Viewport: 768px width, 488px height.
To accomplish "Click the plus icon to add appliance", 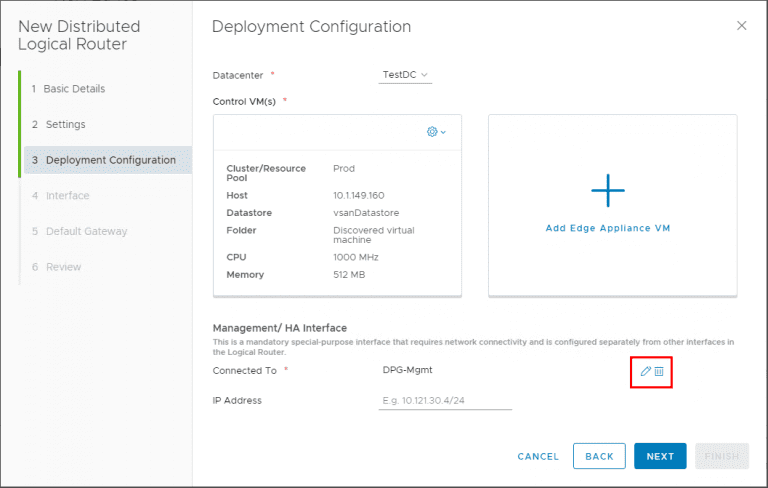I will pos(607,189).
